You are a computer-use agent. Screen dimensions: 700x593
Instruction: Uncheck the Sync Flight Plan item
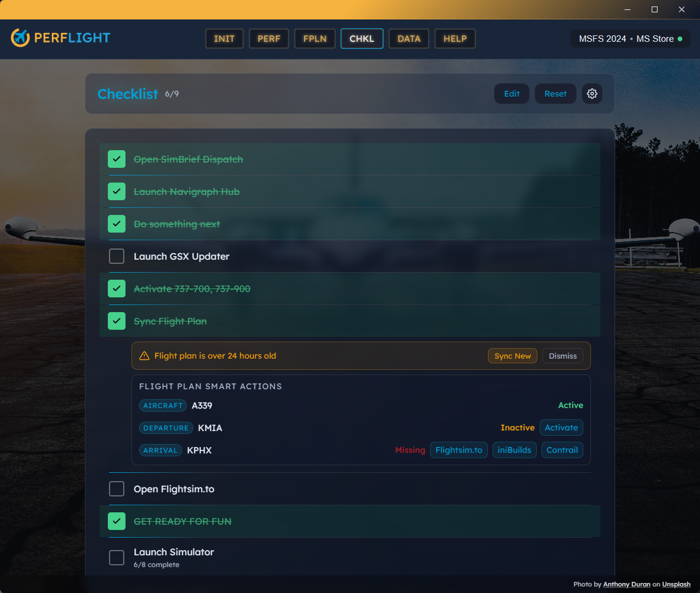click(116, 321)
